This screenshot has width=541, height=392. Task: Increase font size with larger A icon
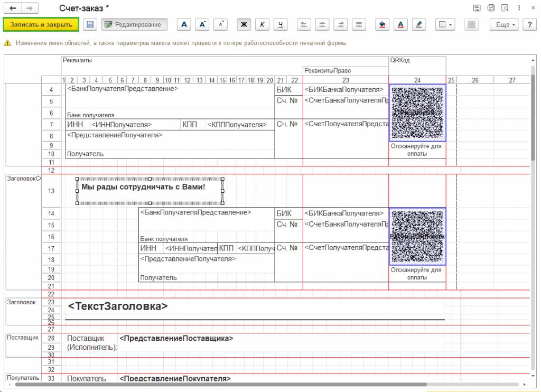pyautogui.click(x=202, y=24)
